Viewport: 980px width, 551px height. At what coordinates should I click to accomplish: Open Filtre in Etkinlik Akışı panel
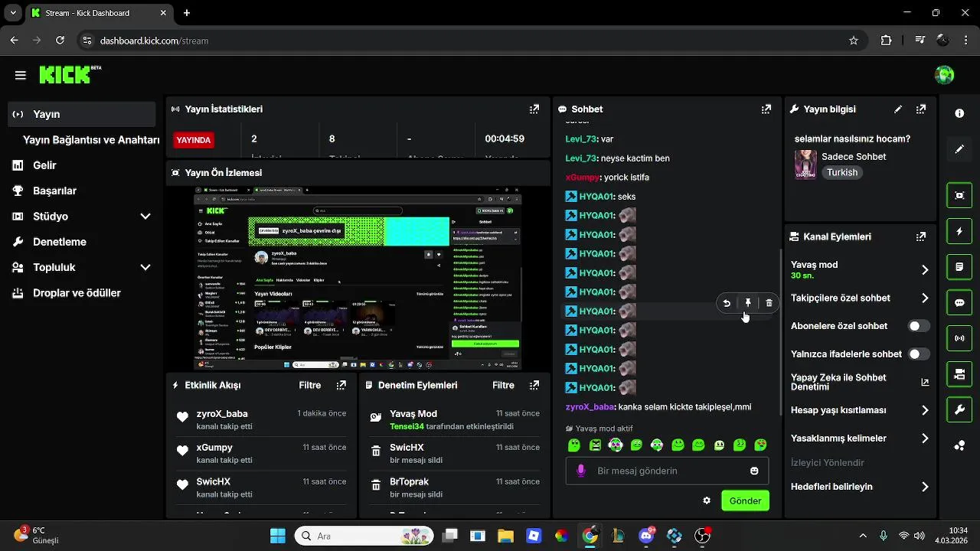(310, 385)
